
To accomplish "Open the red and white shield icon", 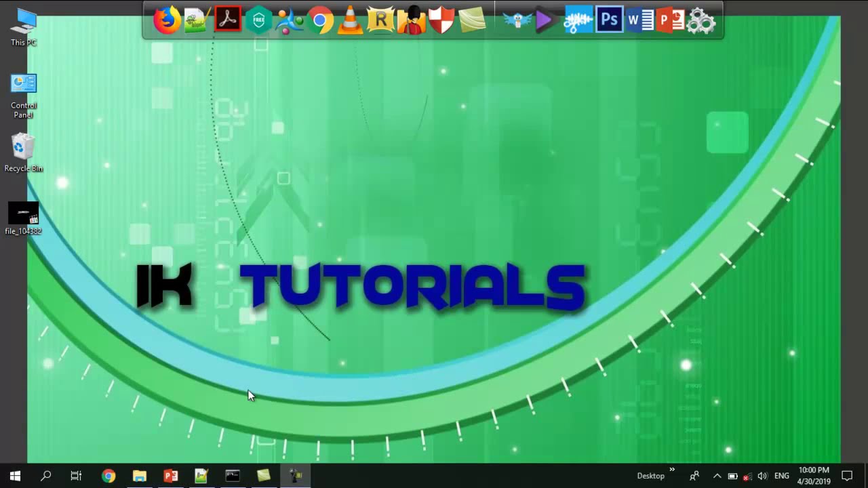I will tap(441, 20).
